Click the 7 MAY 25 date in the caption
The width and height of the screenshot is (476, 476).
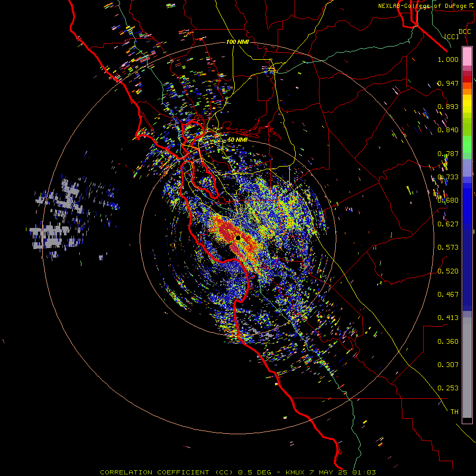coord(329,472)
